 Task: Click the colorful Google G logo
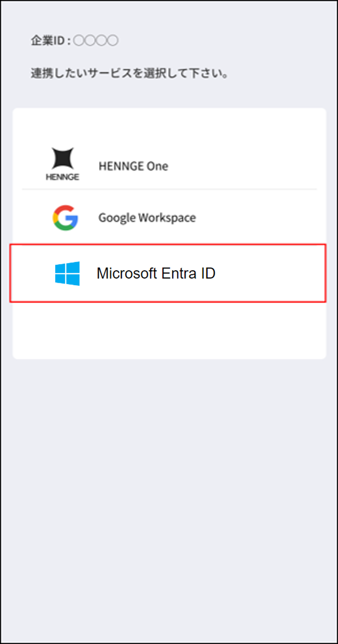pos(65,218)
